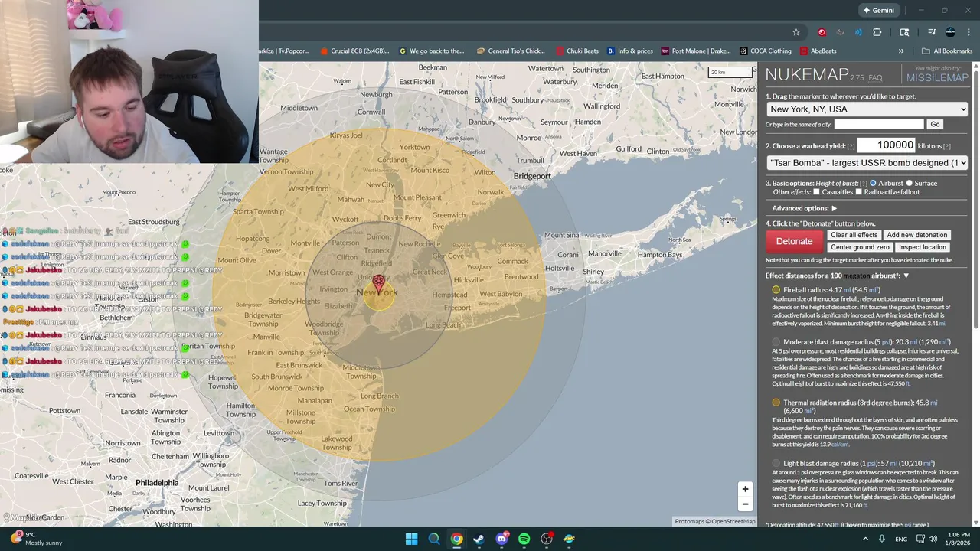Viewport: 980px width, 551px height.
Task: Open the Tsar Bomba warhead preset dropdown
Action: 867,163
